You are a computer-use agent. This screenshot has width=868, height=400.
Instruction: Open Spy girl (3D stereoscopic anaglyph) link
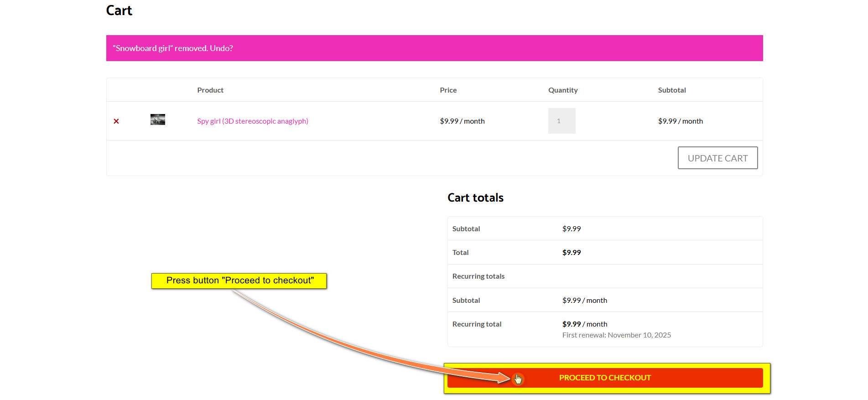(252, 121)
